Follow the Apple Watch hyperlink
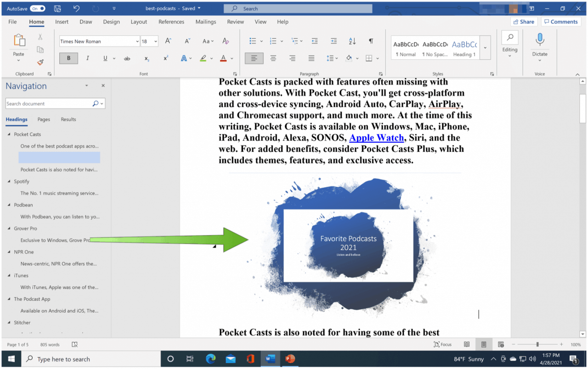This screenshot has height=369, width=588. point(376,137)
